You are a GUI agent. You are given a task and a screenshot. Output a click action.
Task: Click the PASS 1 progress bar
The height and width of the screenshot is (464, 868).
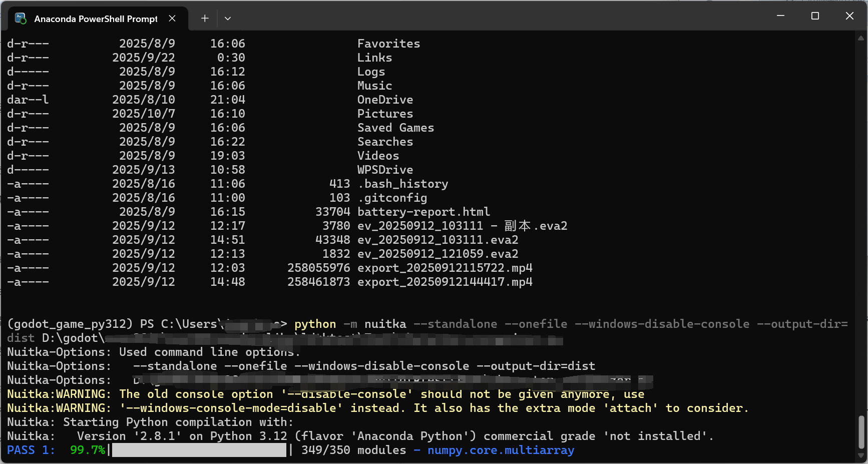tap(199, 450)
